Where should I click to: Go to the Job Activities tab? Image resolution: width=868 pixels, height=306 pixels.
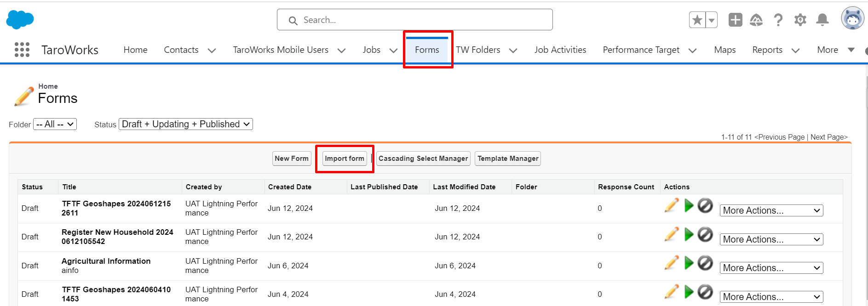point(560,50)
